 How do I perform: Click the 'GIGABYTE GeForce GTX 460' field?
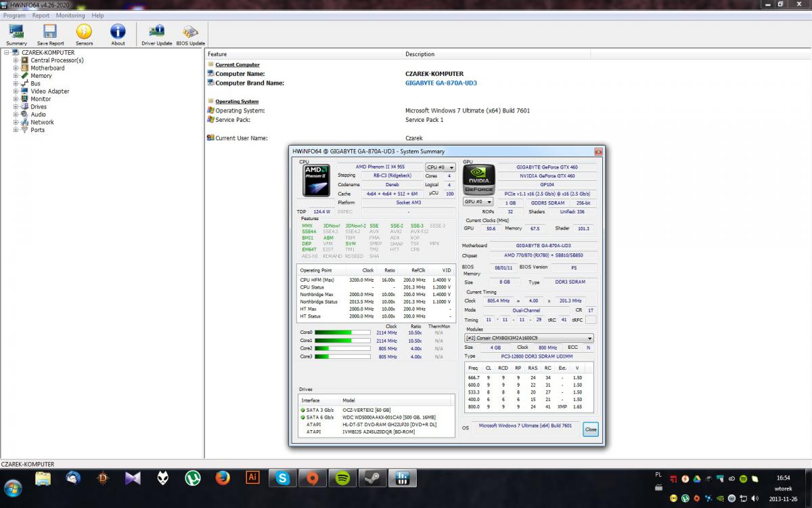(x=546, y=167)
